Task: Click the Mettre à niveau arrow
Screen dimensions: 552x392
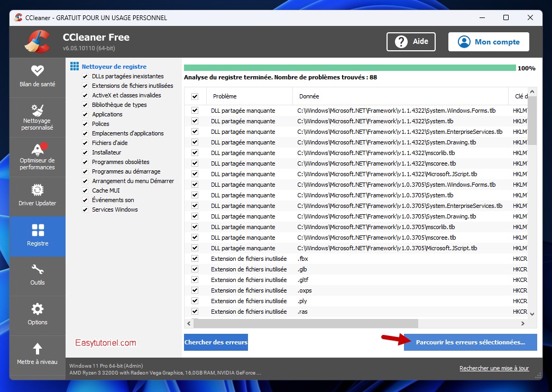Action: pyautogui.click(x=38, y=349)
